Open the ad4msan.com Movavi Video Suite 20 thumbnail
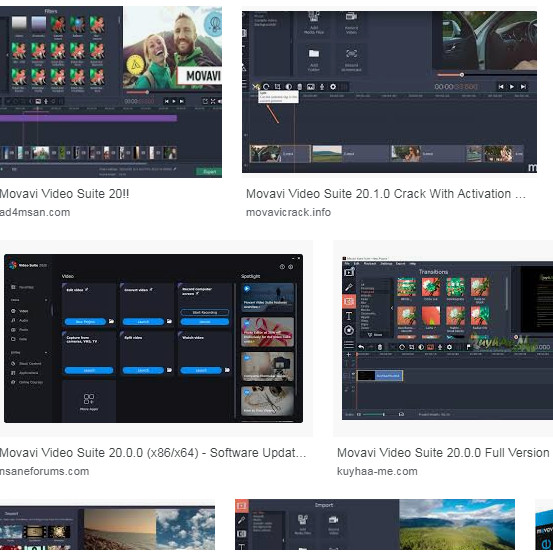Viewport: 553px width, 553px height. (x=111, y=92)
